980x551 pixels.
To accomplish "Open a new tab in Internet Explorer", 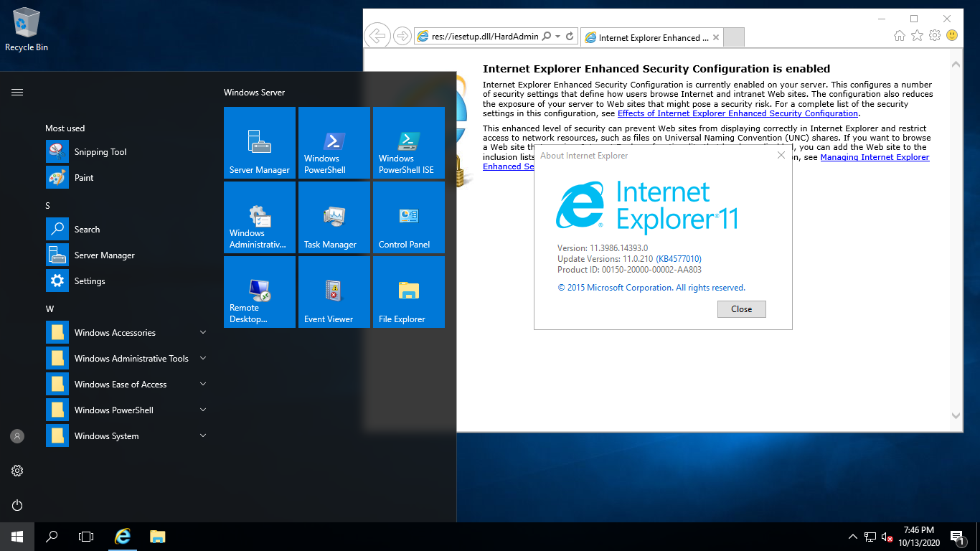I will [x=734, y=37].
